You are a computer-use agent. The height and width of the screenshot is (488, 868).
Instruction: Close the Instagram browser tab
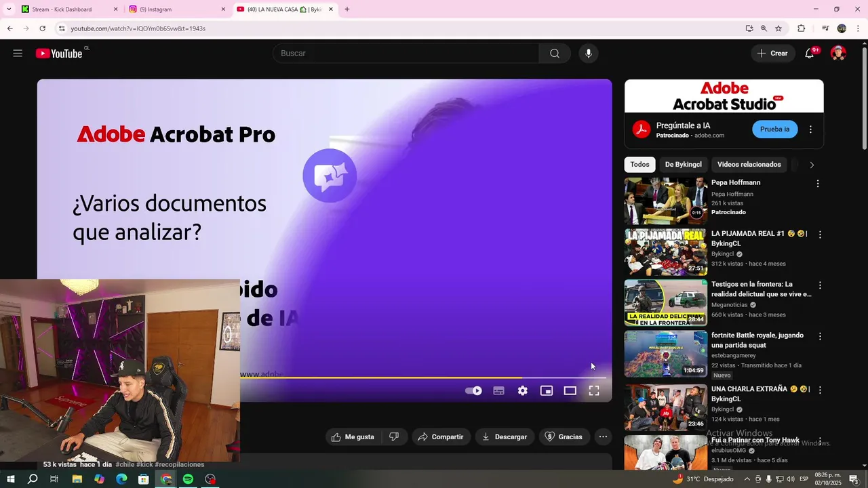point(223,9)
